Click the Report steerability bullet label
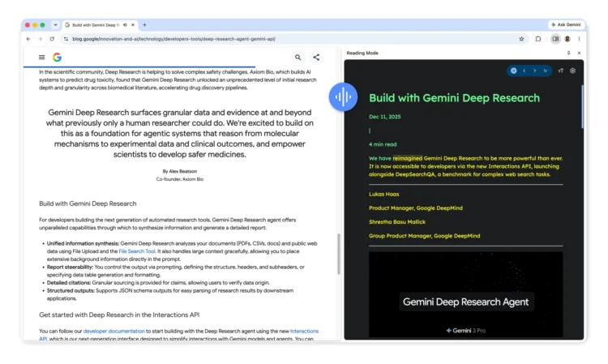This screenshot has height=364, width=608. pyautogui.click(x=71, y=267)
